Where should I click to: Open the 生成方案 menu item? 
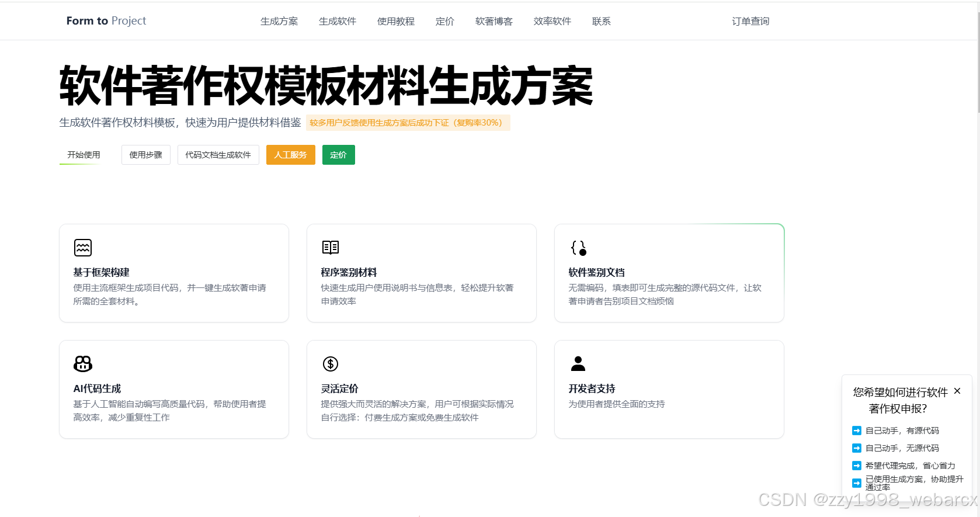279,22
